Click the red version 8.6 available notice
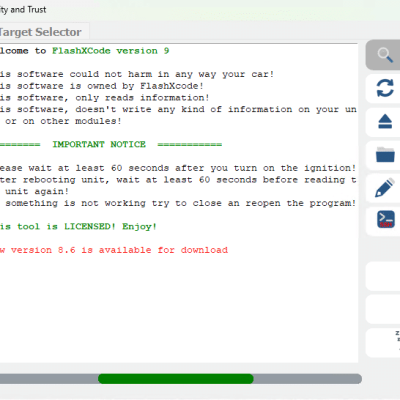This screenshot has width=400, height=400. coord(114,250)
